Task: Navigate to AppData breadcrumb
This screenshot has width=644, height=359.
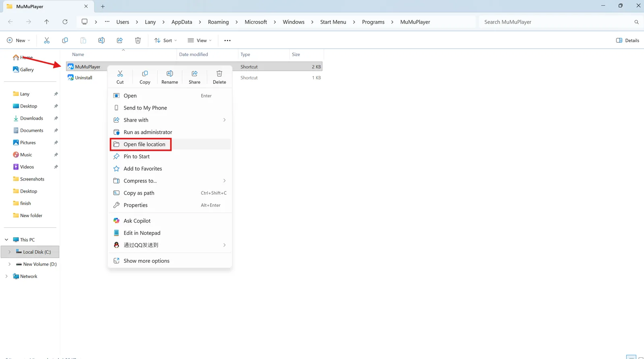Action: (x=182, y=22)
